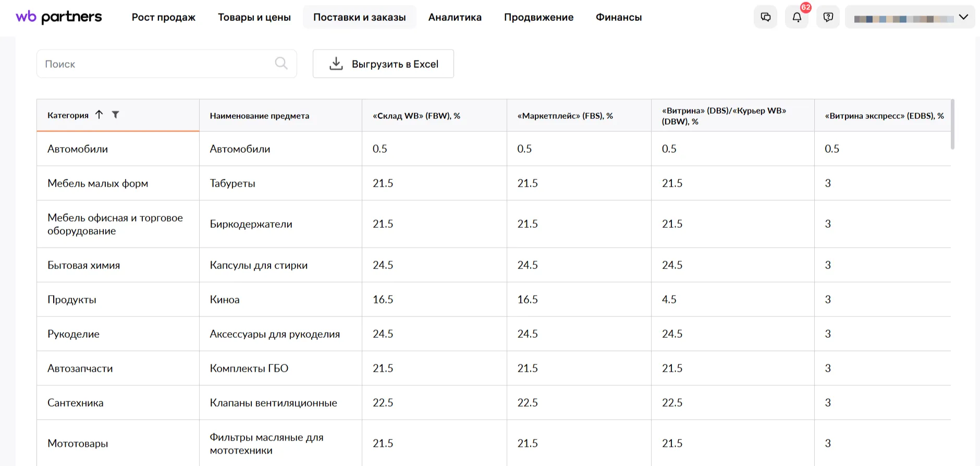Open the Аналитика menu
This screenshot has height=466, width=980.
[x=455, y=17]
